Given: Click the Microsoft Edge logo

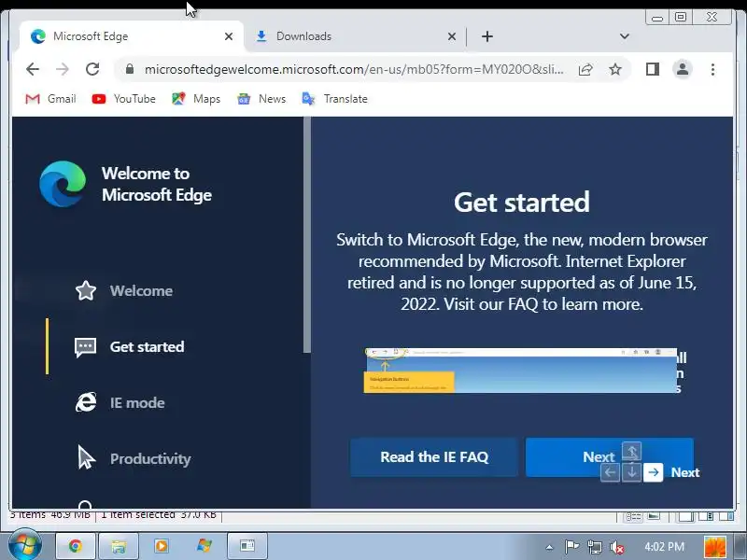Looking at the screenshot, I should [63, 184].
